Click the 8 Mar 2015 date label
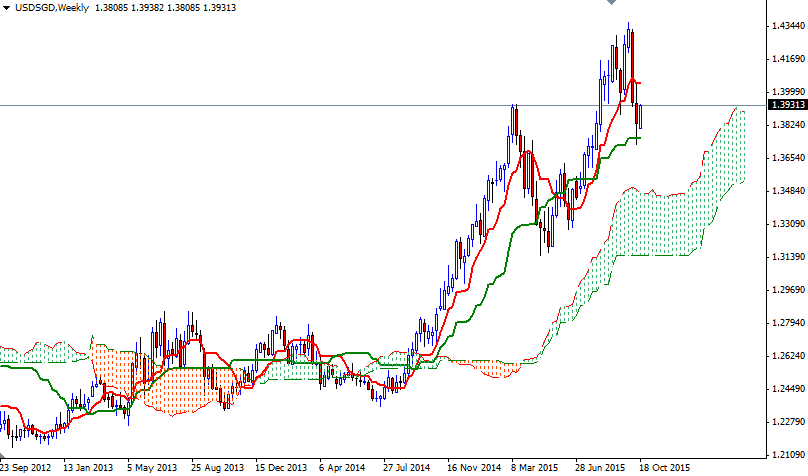Image resolution: width=808 pixels, height=476 pixels. [534, 467]
